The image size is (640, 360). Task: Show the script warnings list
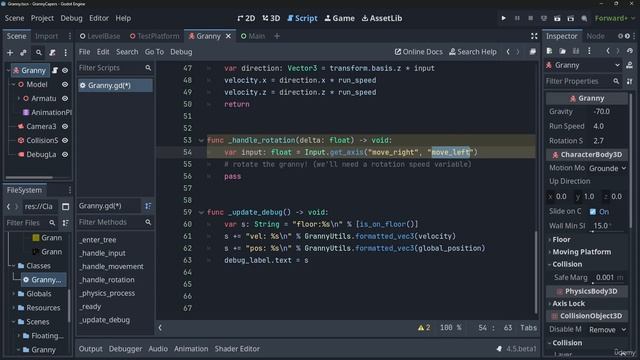[424, 328]
